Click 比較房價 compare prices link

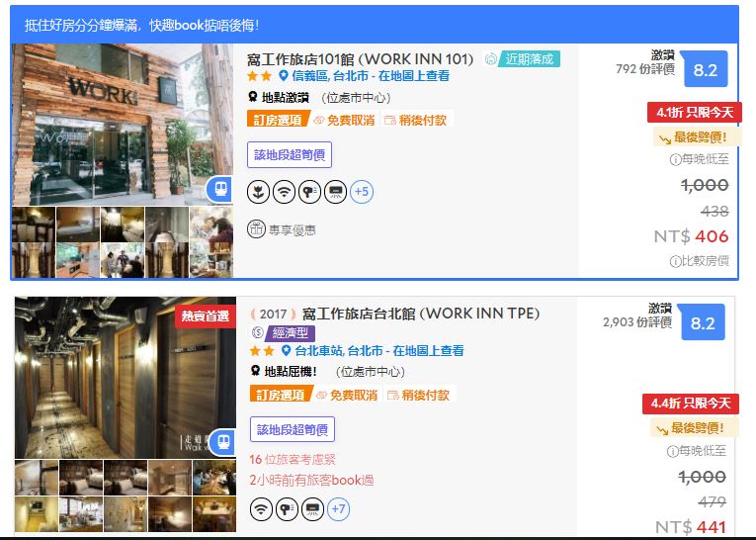click(705, 261)
